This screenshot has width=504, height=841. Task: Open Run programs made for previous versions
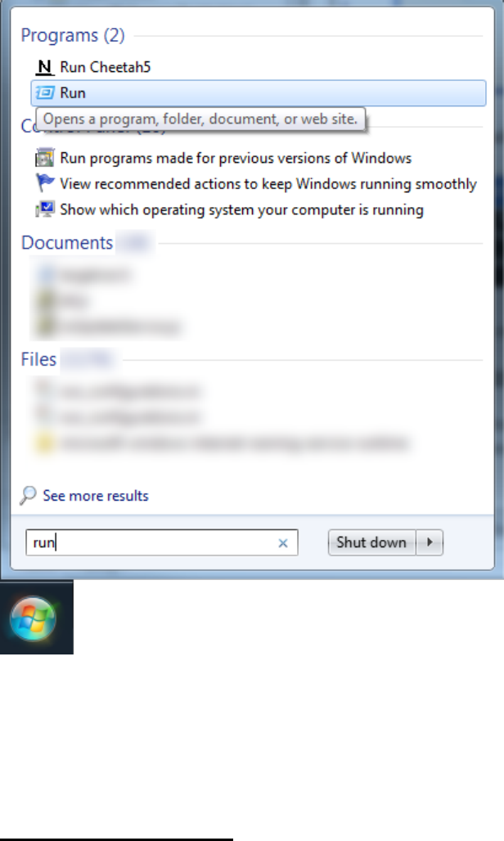(x=236, y=158)
